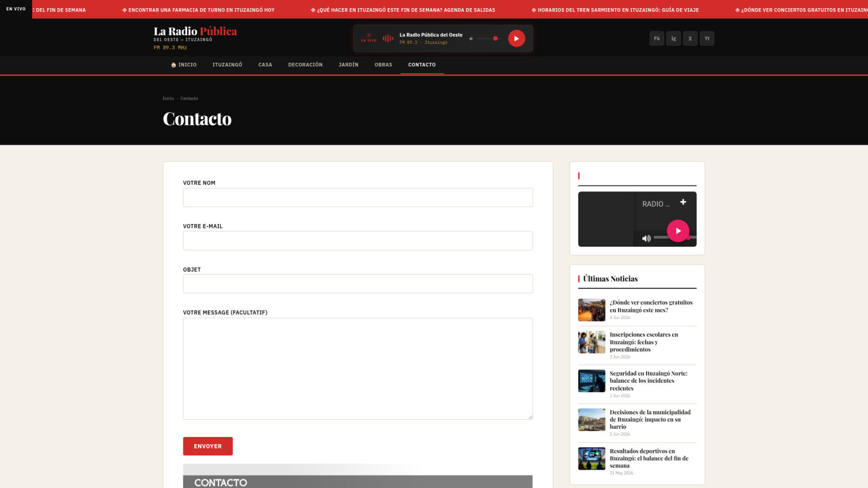This screenshot has height=488, width=868.
Task: Click the La Radio Pública logo
Action: point(195,31)
